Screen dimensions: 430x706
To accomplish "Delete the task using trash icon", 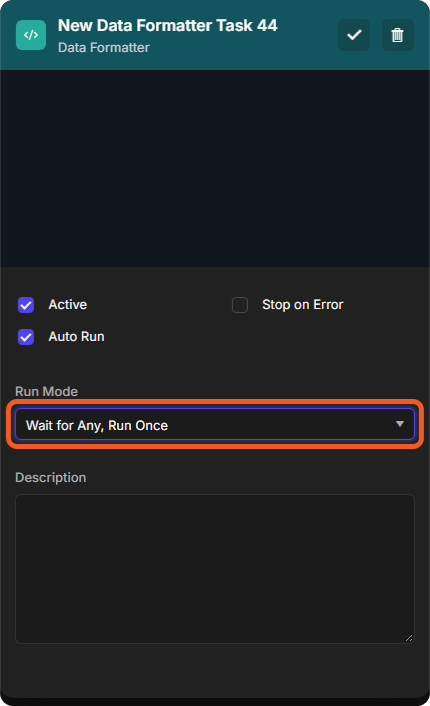I will (398, 35).
